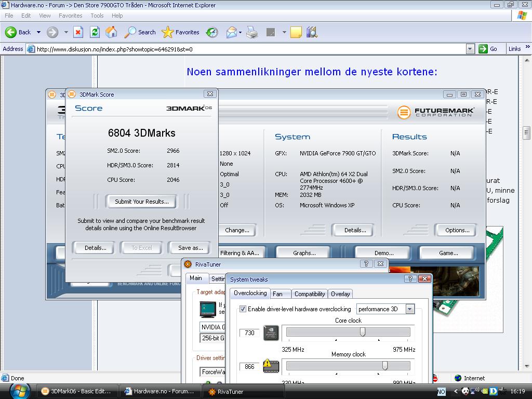Open the Mail dropdown arrow
Image resolution: width=532 pixels, height=399 pixels.
pyautogui.click(x=240, y=33)
